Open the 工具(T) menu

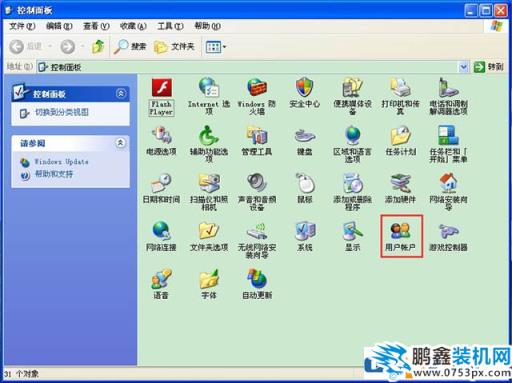[170, 26]
